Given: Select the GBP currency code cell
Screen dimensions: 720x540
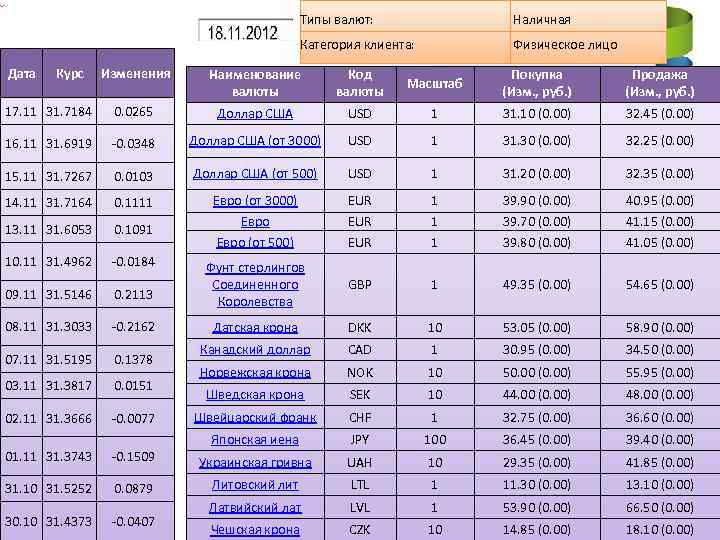Looking at the screenshot, I should (360, 285).
